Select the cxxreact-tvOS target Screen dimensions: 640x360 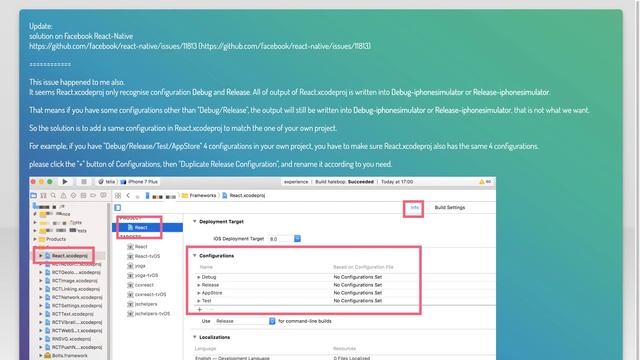150,295
